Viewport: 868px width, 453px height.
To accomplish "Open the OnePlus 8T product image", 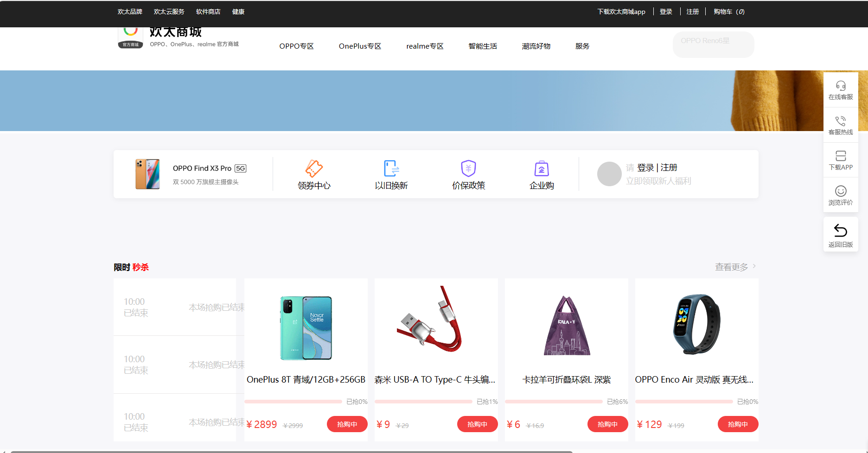I will pos(306,328).
